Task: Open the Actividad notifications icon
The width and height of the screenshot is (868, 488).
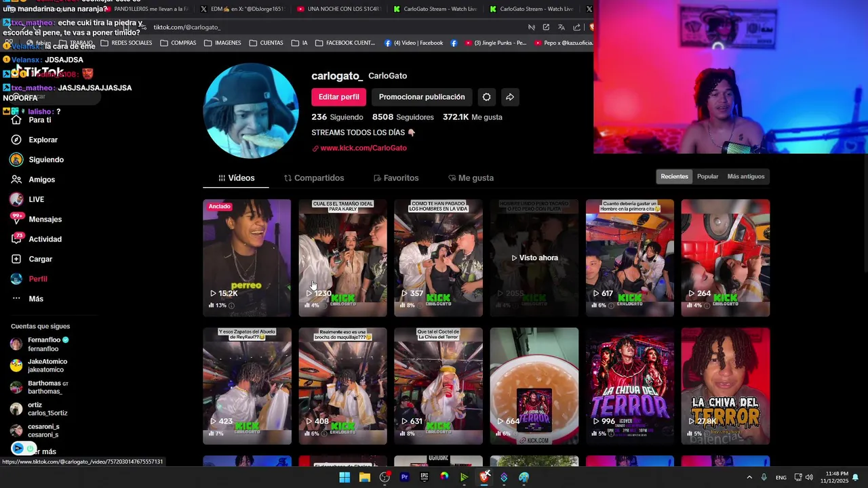Action: pyautogui.click(x=17, y=239)
